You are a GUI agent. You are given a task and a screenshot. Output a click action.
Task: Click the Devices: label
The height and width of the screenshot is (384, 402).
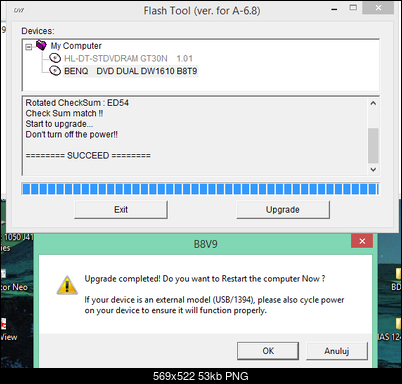click(38, 31)
